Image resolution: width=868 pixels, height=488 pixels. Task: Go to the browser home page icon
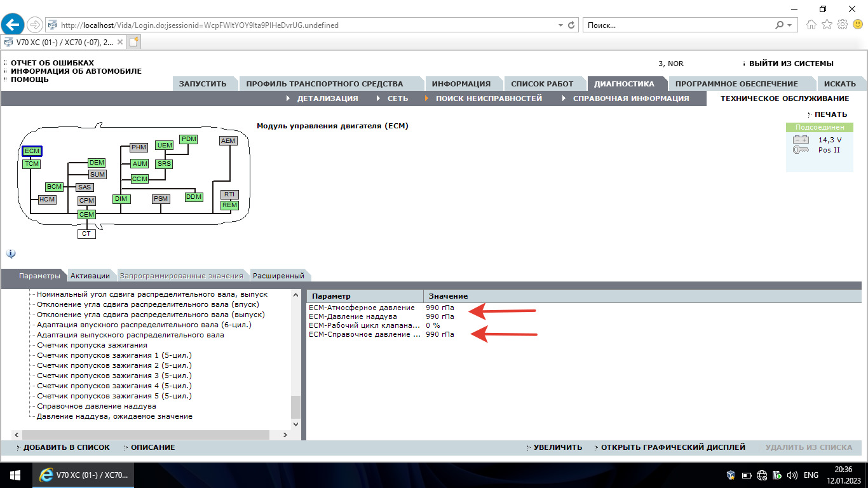tap(811, 25)
